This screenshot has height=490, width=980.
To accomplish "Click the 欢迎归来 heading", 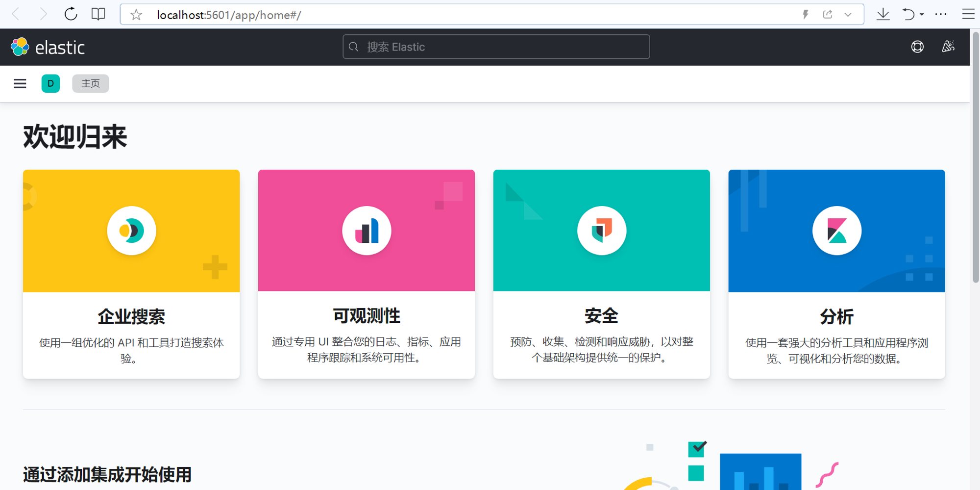I will click(75, 136).
